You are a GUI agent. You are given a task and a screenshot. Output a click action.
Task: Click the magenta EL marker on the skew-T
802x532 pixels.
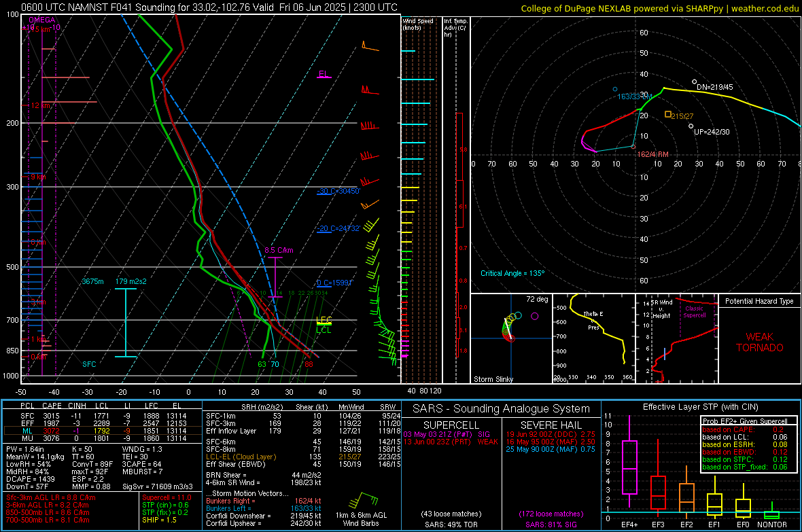[324, 74]
